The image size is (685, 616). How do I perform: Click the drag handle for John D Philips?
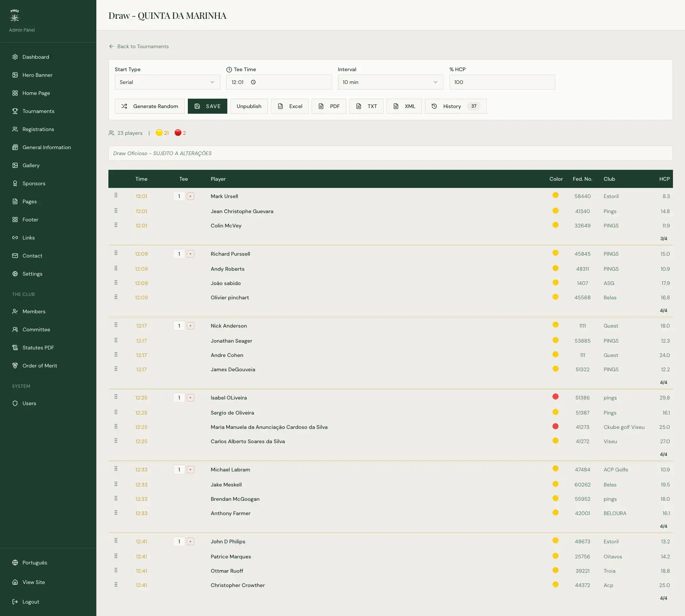[116, 541]
